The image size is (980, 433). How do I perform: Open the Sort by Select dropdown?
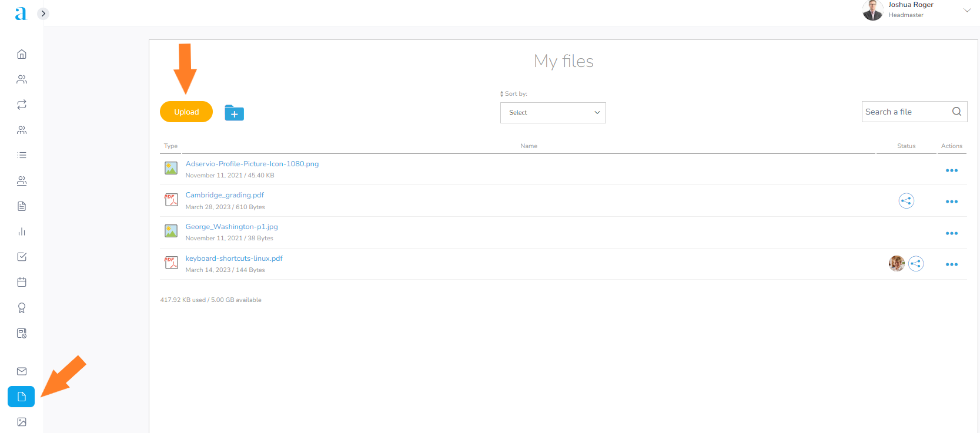point(553,113)
